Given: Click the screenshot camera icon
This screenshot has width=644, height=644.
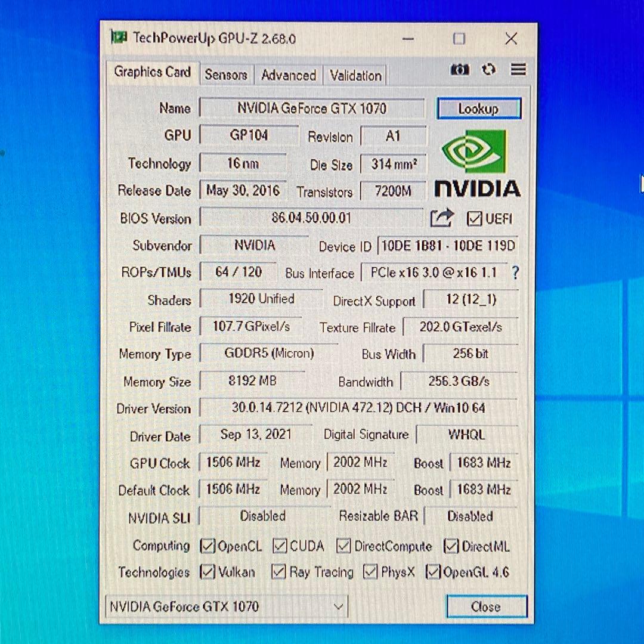Looking at the screenshot, I should 460,69.
